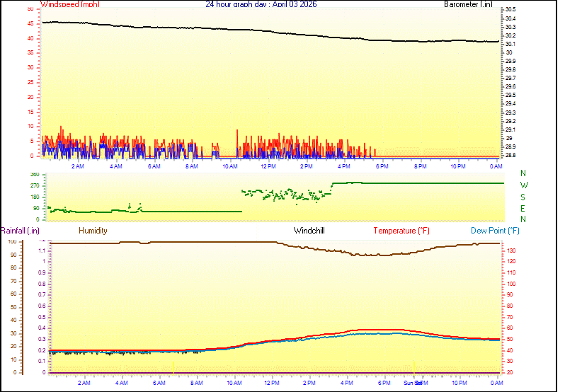This screenshot has height=392, width=565.
Task: Click the Humidity legend label
Action: (93, 231)
